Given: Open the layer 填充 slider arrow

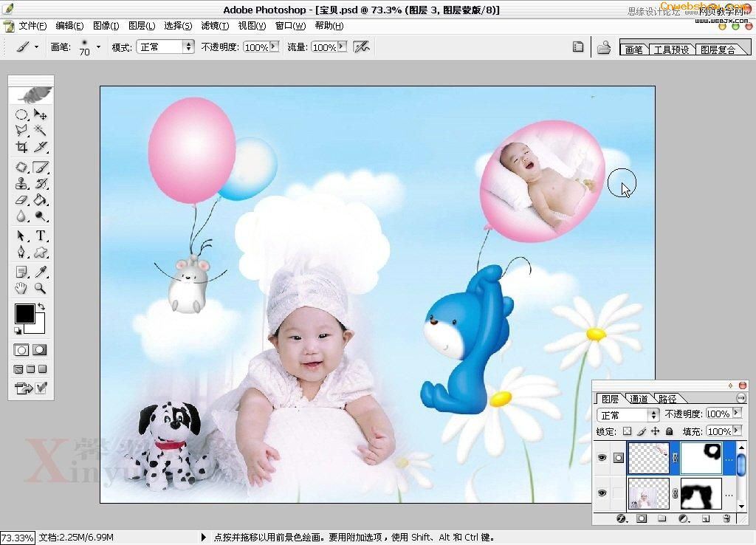Looking at the screenshot, I should [x=737, y=431].
